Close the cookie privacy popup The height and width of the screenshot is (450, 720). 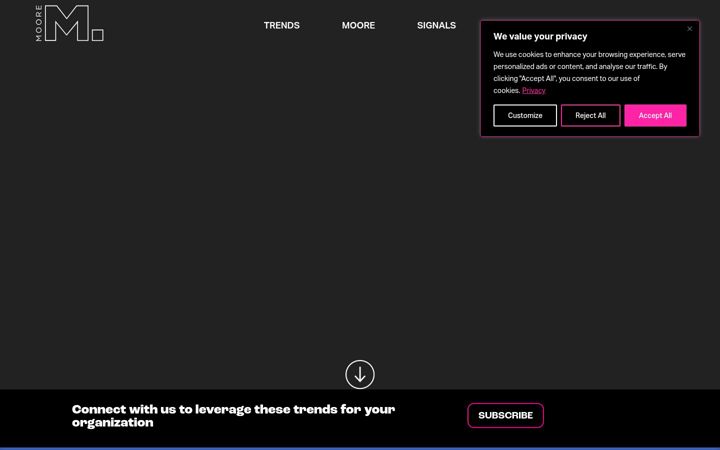pos(689,29)
